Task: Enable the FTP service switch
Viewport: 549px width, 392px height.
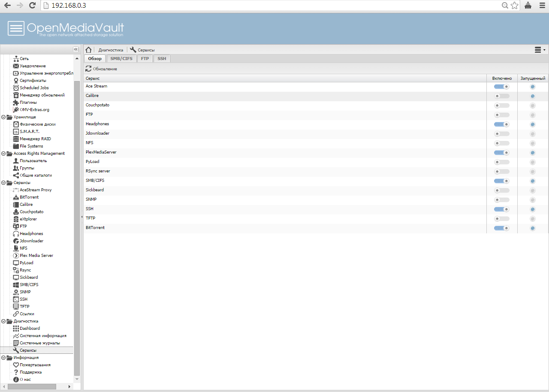Action: [x=501, y=115]
